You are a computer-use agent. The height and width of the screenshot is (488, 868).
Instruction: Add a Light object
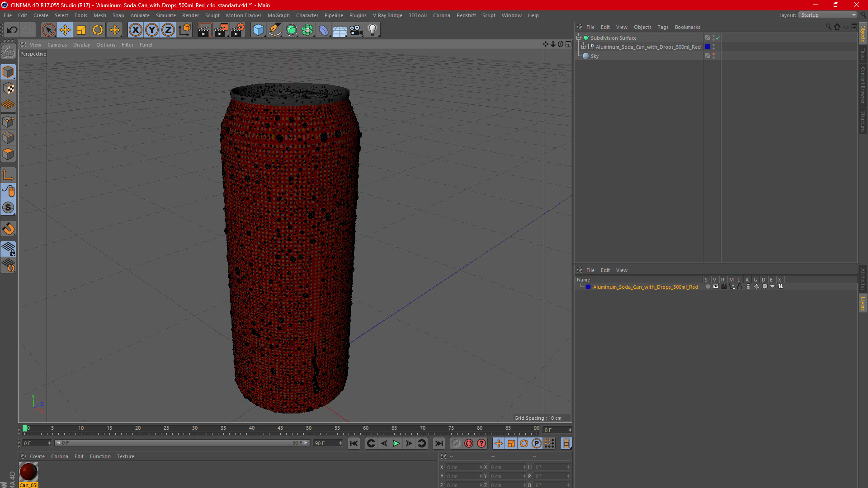click(373, 30)
